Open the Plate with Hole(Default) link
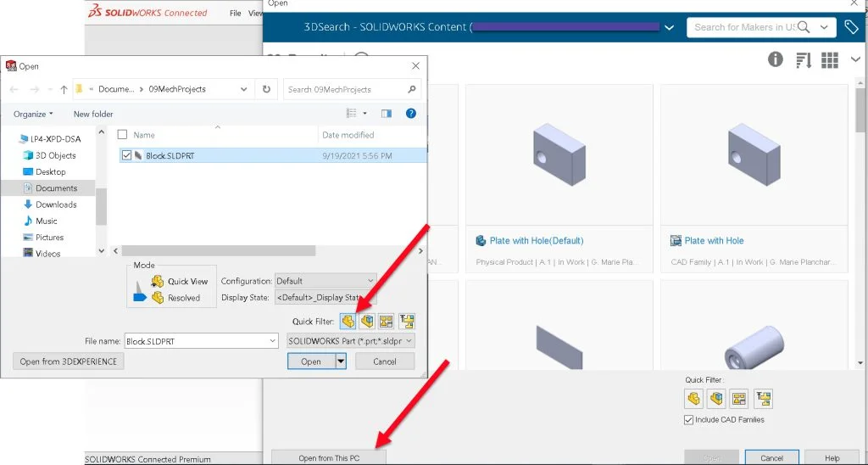 (536, 240)
